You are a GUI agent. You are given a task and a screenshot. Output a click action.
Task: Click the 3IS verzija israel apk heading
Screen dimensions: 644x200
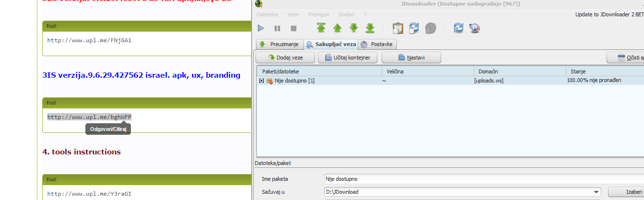(141, 75)
